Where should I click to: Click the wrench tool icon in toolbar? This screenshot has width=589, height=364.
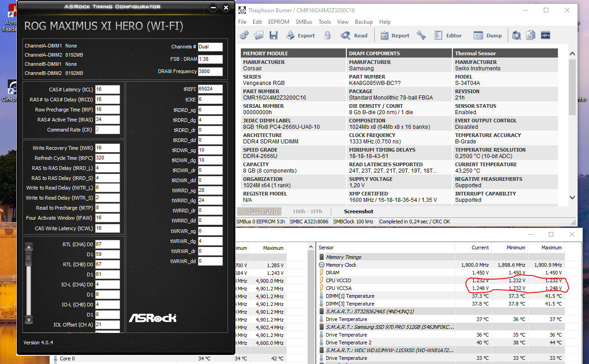click(421, 35)
